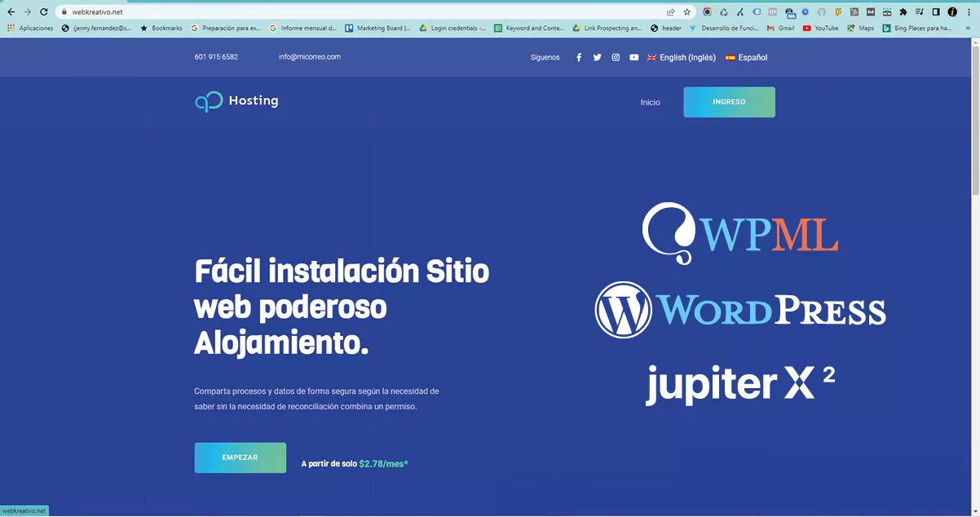980x517 pixels.
Task: Bookmark this page with the star icon
Action: tap(687, 12)
